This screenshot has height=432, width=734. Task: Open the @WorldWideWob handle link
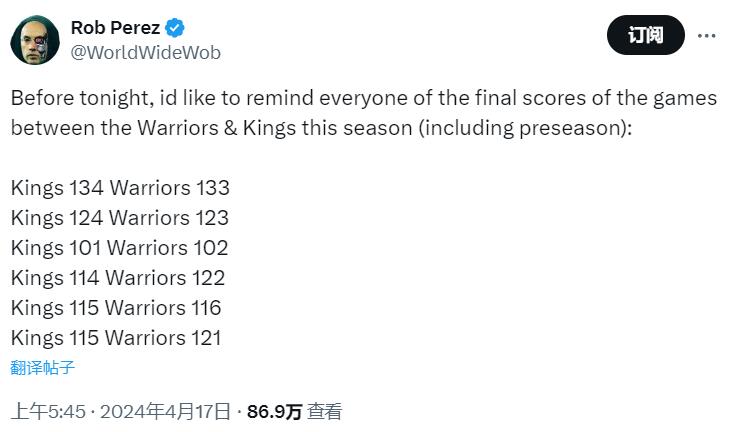[145, 52]
